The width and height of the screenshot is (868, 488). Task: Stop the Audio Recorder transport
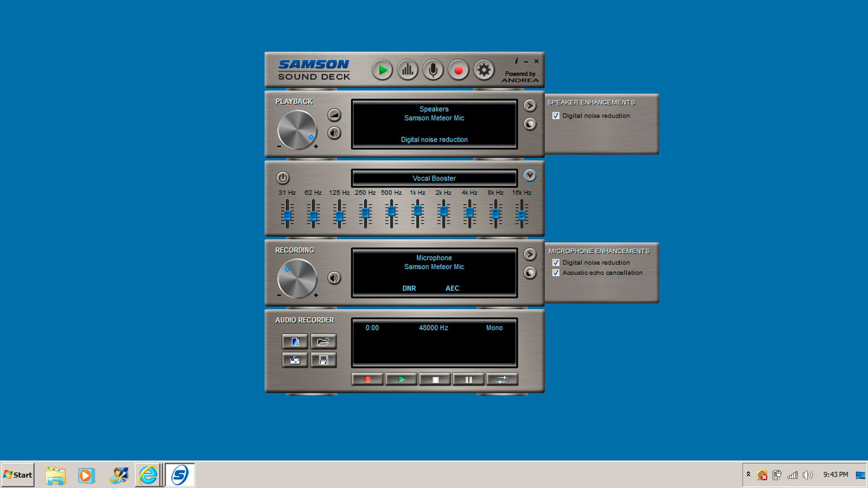click(x=435, y=379)
